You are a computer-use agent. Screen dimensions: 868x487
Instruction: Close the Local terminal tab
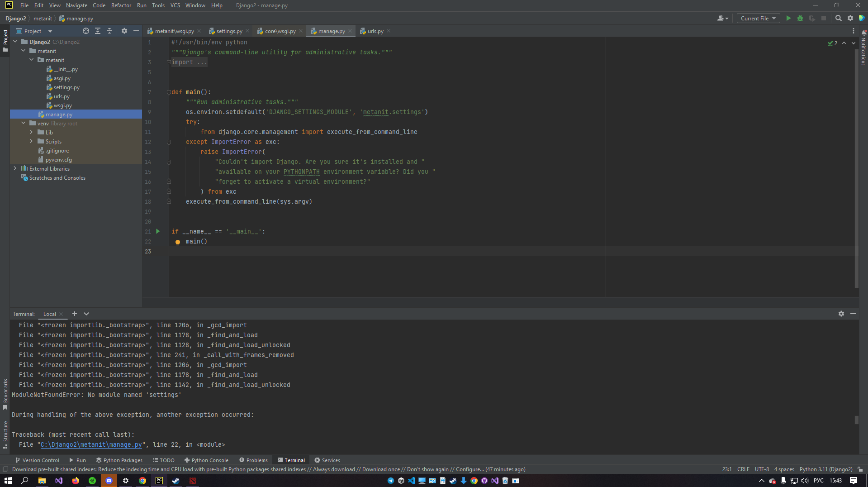pyautogui.click(x=61, y=314)
